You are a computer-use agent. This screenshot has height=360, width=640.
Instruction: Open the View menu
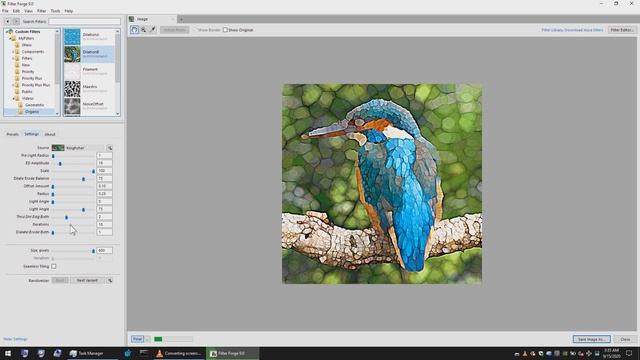coord(28,11)
